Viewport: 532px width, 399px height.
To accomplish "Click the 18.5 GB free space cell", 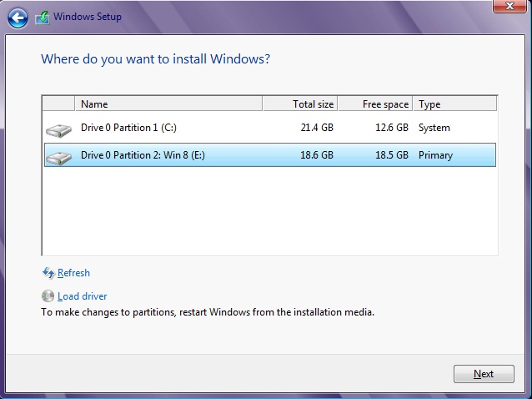I will click(x=392, y=155).
